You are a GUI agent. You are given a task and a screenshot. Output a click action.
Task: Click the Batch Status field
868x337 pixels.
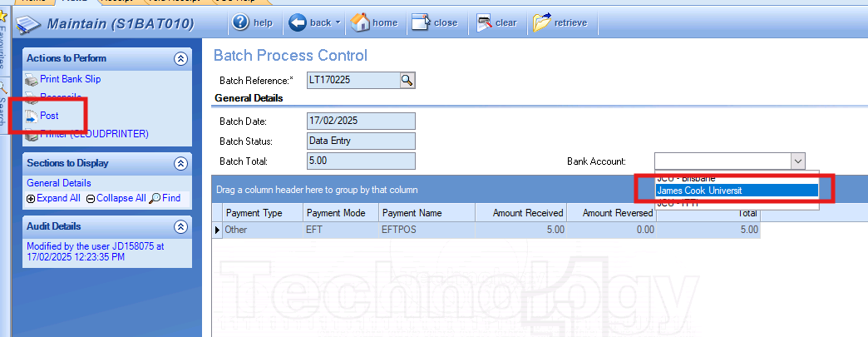pos(361,141)
